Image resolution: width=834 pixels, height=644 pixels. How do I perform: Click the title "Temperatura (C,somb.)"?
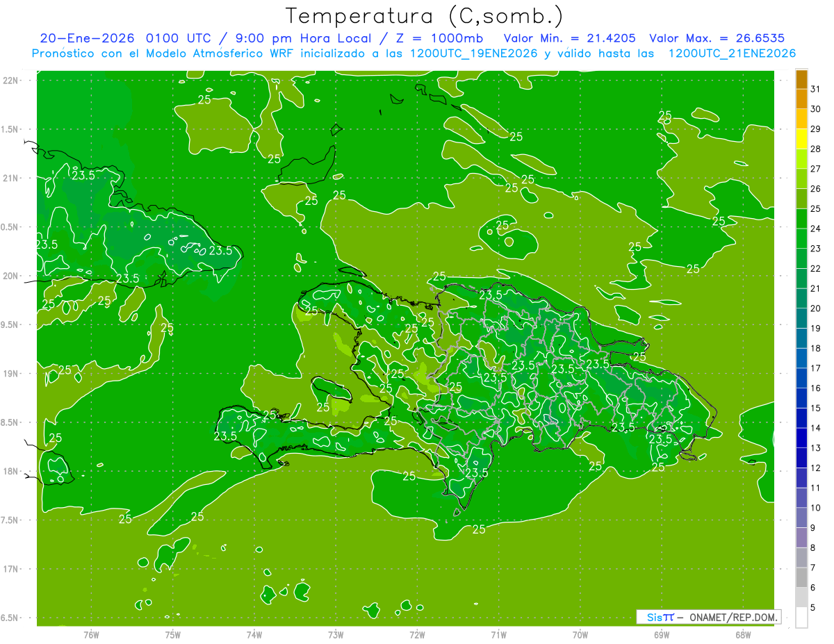(423, 15)
